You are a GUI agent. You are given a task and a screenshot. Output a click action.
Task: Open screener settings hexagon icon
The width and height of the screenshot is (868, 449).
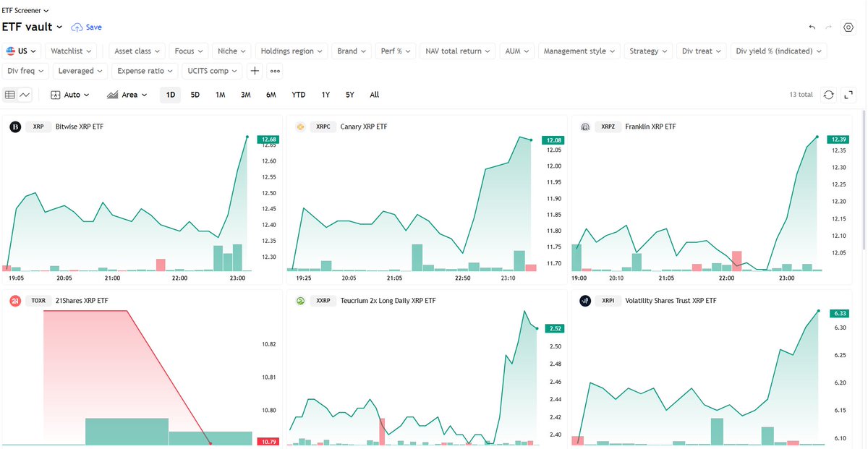click(x=848, y=27)
